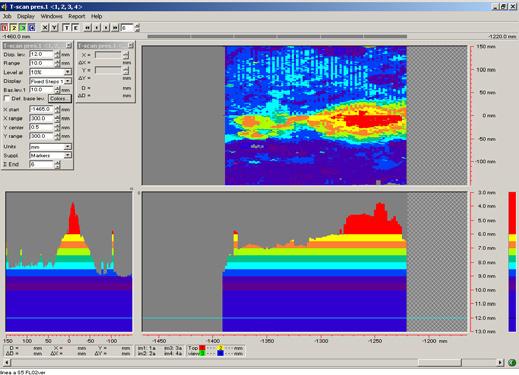This screenshot has height=375, width=519.
Task: Click the horizontal scrollbar thumb at bottom
Action: (440, 362)
